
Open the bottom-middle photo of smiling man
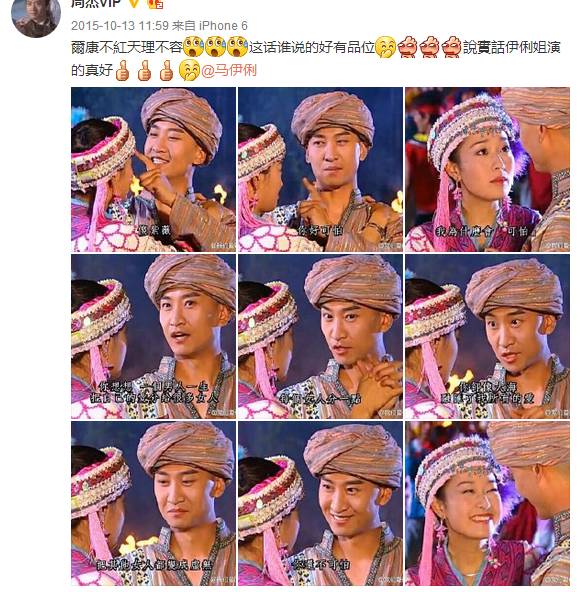pos(320,504)
